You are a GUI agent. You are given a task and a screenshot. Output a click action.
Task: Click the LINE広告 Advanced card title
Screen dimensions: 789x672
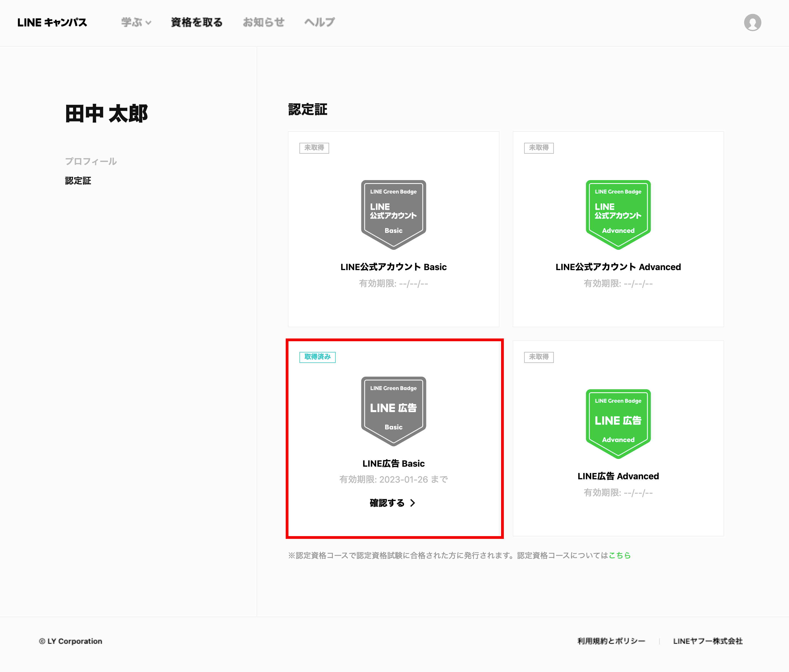618,477
